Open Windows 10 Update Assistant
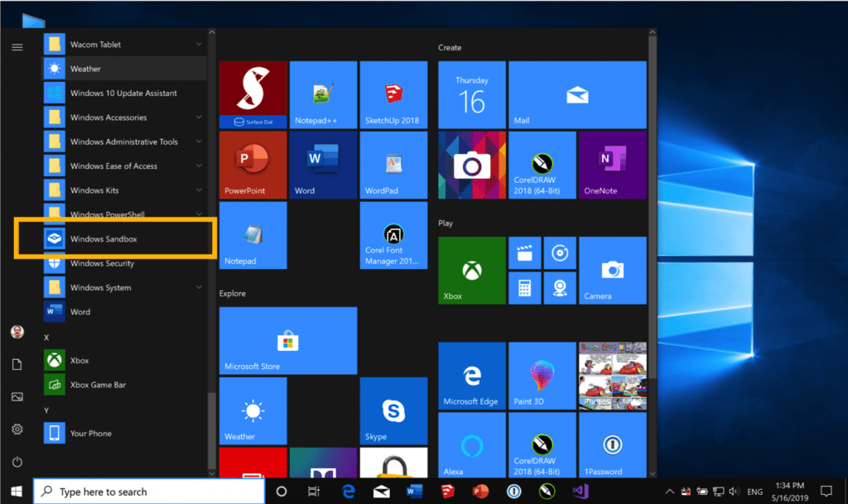Screen dimensions: 848x504 (x=124, y=93)
